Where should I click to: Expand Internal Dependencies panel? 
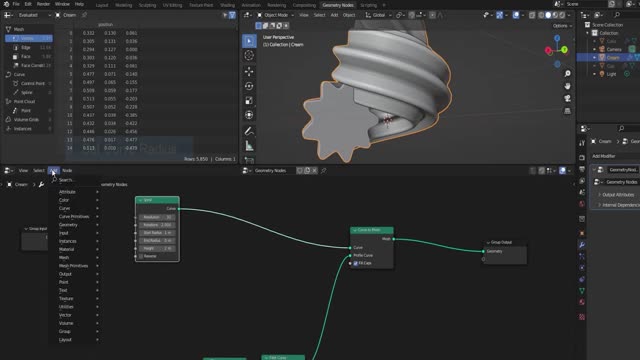619,205
